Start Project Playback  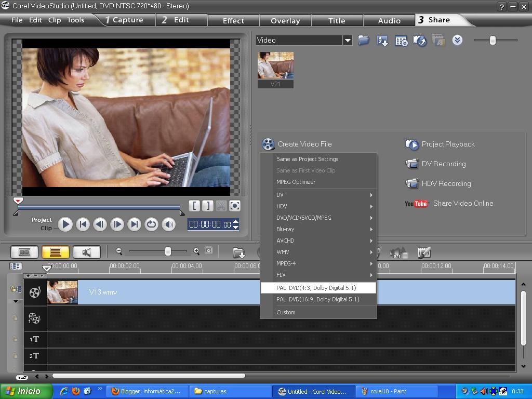point(440,144)
